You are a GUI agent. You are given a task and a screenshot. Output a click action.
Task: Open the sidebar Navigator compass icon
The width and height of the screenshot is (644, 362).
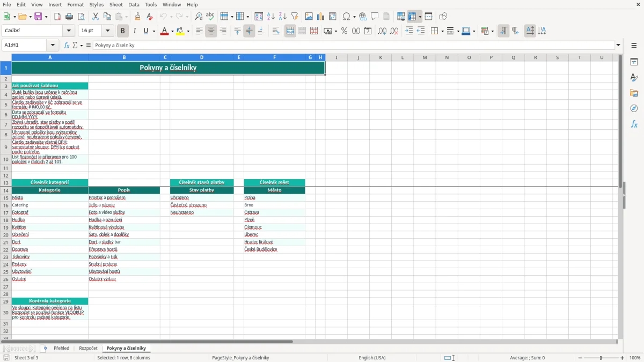[634, 108]
